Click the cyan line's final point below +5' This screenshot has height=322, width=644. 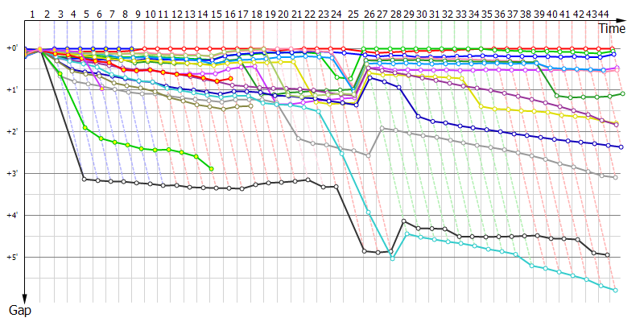(615, 290)
